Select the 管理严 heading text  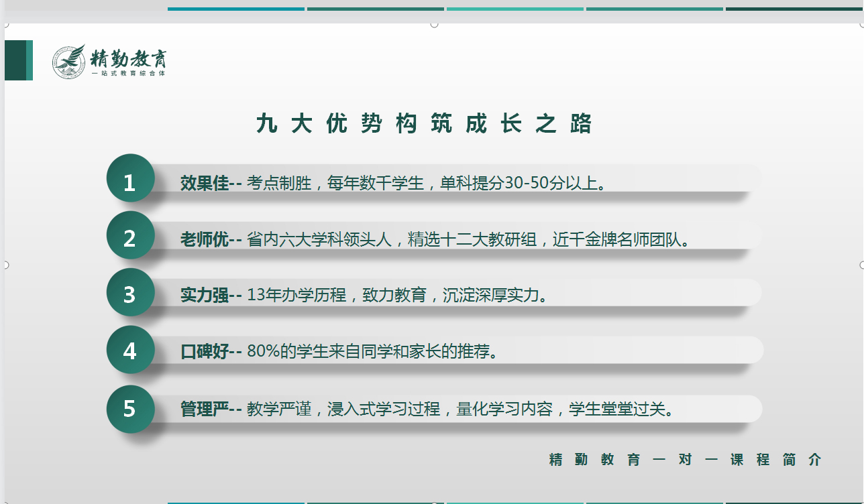(x=205, y=409)
